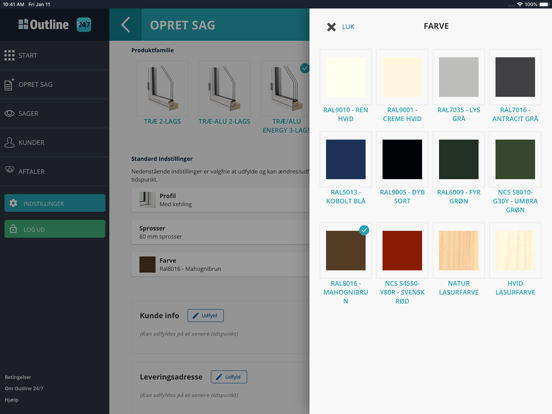
Task: Pick Natur Lasurfarve wood swatch
Action: pyautogui.click(x=459, y=251)
